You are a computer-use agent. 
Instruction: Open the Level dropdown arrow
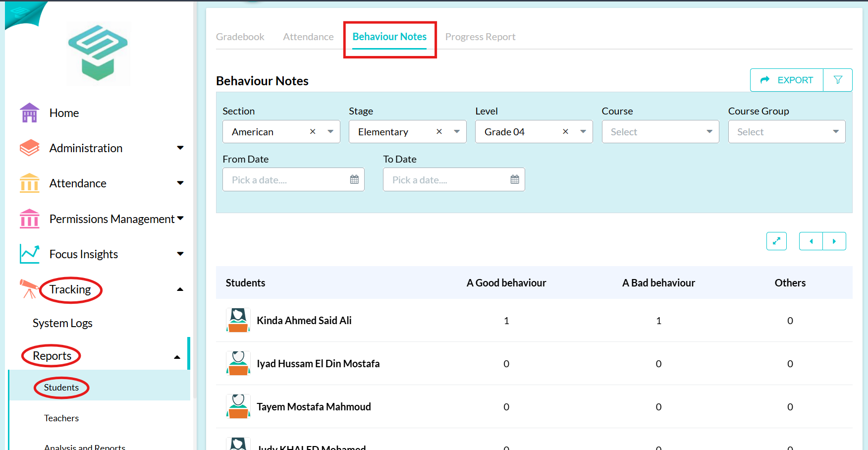(583, 131)
